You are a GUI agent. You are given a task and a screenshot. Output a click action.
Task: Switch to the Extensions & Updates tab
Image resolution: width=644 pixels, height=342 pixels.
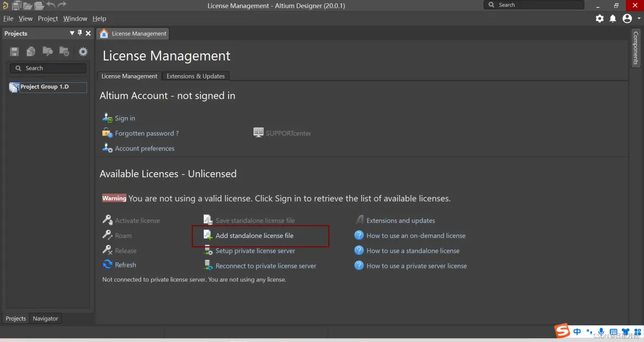point(195,76)
